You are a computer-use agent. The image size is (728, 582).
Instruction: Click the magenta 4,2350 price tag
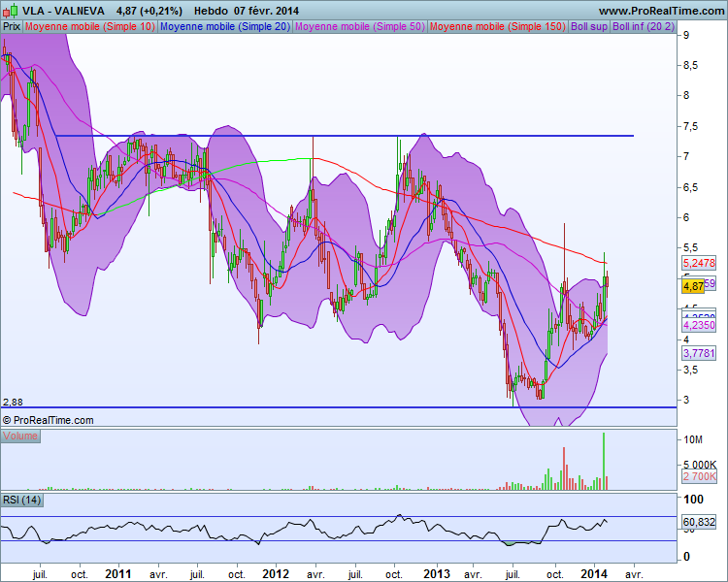coord(699,325)
